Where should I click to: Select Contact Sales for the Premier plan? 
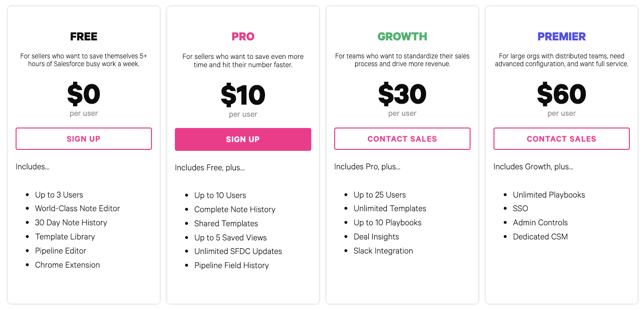[x=561, y=139]
